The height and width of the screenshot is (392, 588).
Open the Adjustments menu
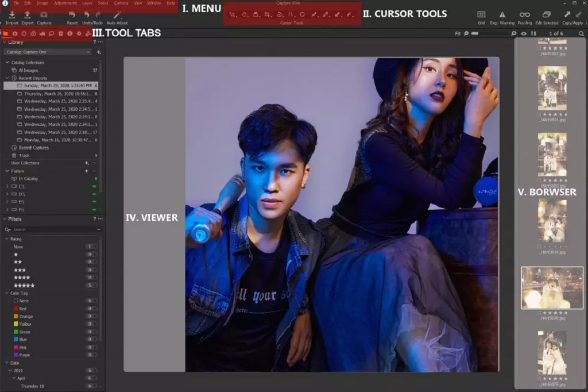point(65,3)
